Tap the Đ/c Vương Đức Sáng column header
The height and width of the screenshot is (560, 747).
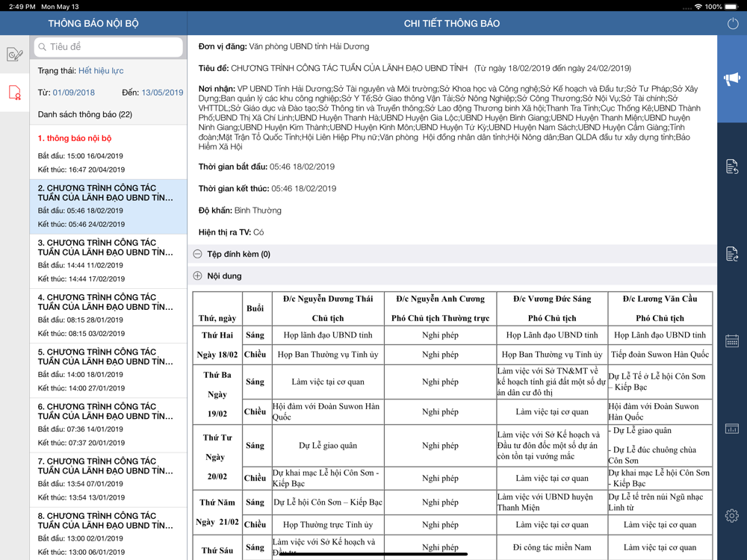[x=552, y=308]
